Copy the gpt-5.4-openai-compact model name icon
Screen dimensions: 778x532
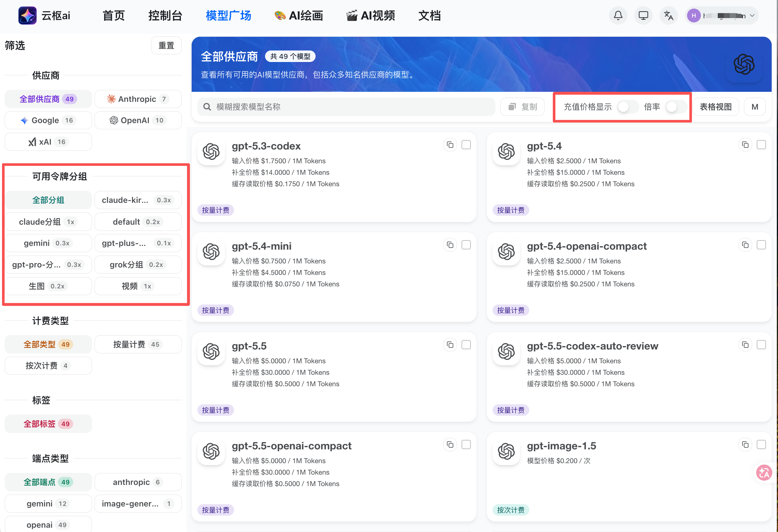tap(745, 245)
